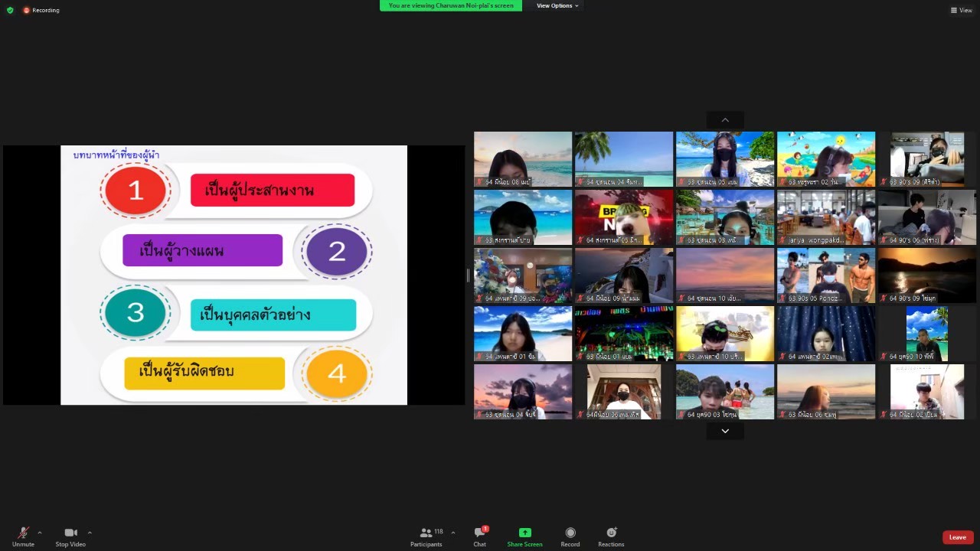Stop Video camera toggle
Screen dimensions: 980x551
point(70,533)
